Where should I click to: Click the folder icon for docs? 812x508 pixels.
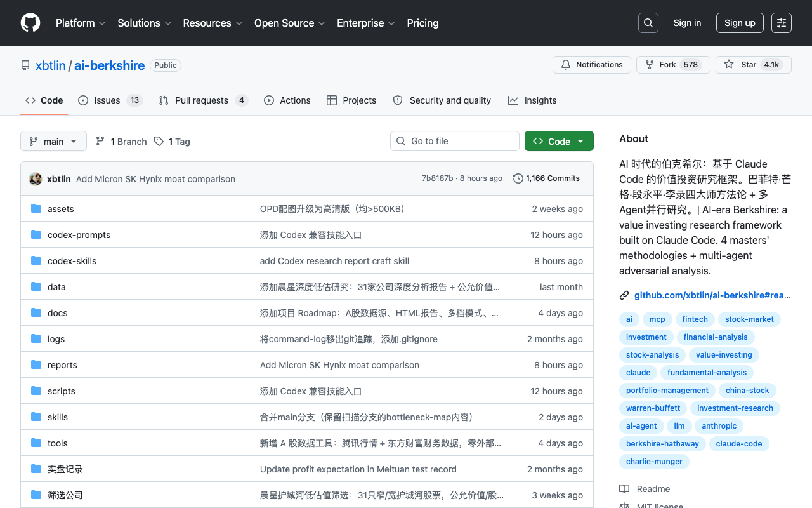tap(36, 313)
